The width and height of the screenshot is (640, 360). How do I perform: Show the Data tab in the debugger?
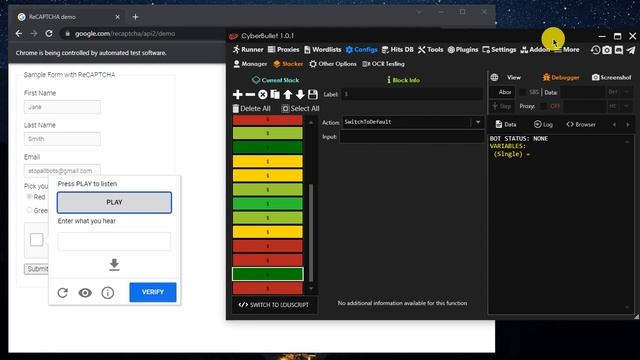point(506,124)
